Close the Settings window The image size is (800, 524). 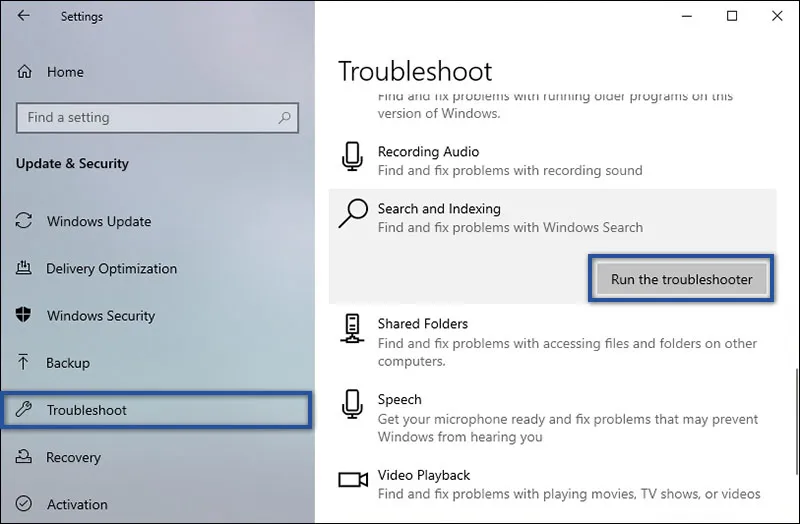[777, 16]
